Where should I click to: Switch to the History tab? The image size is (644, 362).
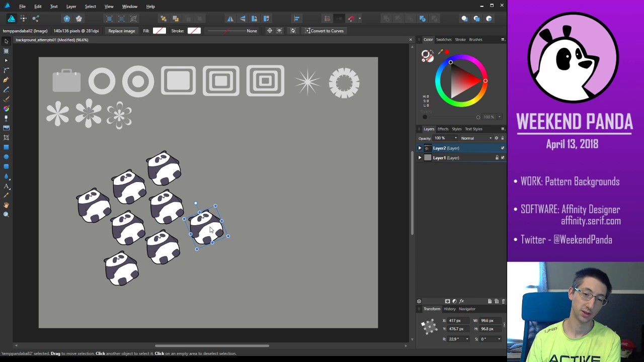[450, 309]
